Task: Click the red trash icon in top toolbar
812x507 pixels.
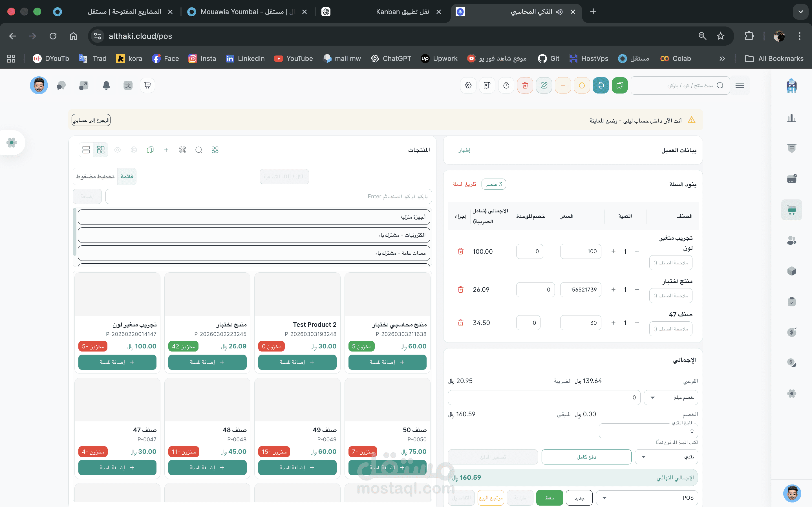Action: [x=525, y=86]
